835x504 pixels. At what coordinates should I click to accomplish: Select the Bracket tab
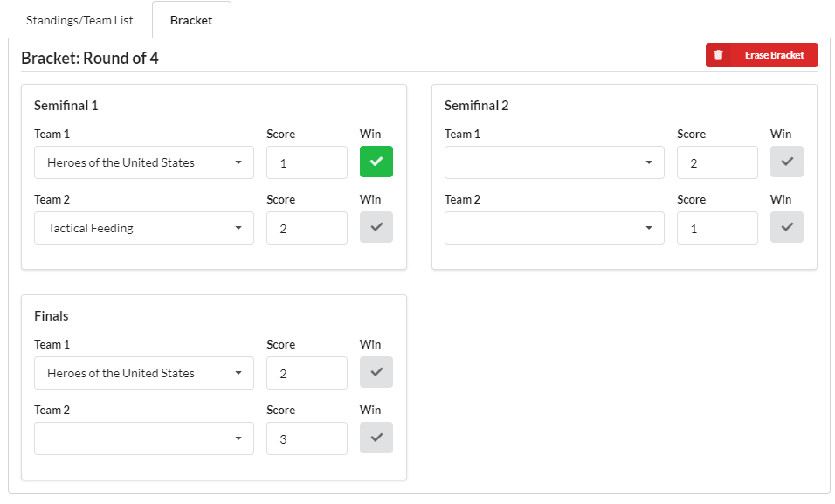(x=191, y=20)
